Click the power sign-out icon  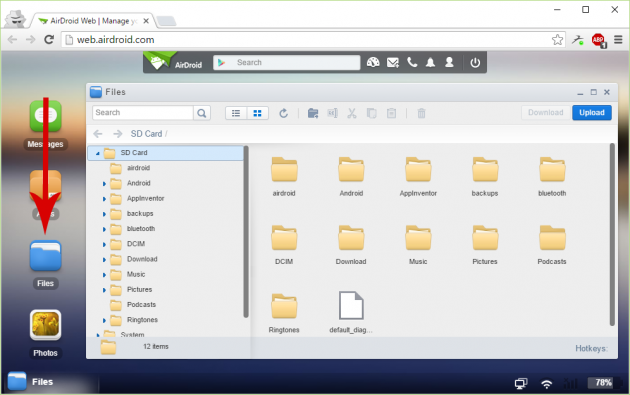[x=475, y=63]
